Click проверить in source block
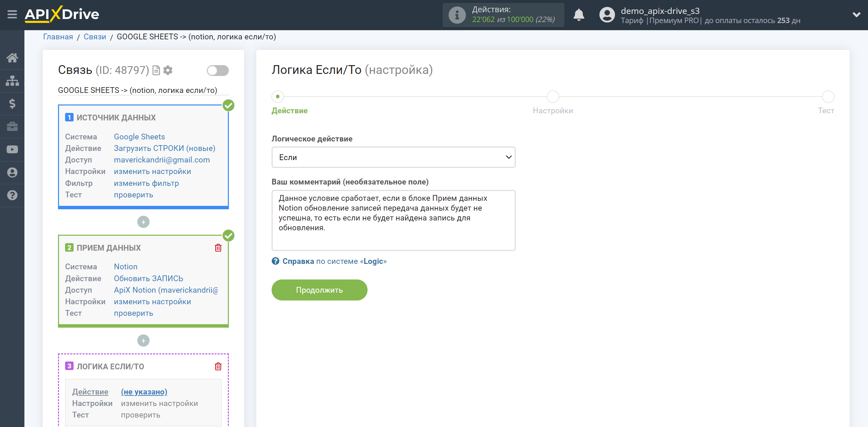Image resolution: width=868 pixels, height=427 pixels. tap(134, 195)
